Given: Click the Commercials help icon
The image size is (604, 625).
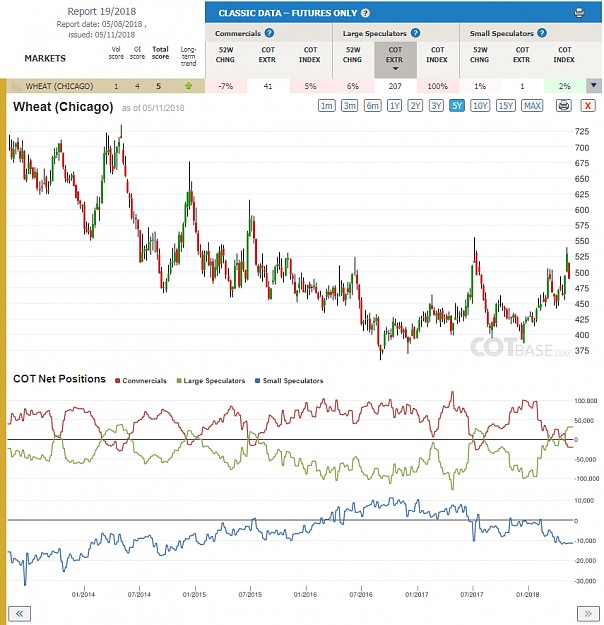Looking at the screenshot, I should click(x=270, y=33).
